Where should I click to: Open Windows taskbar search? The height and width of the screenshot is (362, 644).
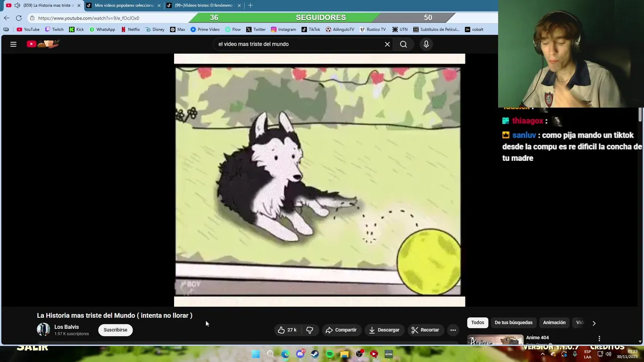tap(271, 354)
